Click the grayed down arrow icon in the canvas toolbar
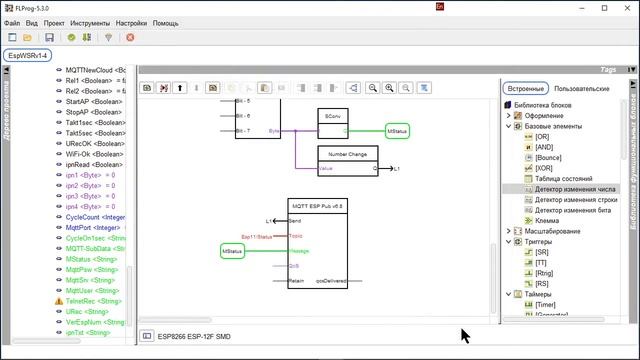640x360 pixels. 196,88
